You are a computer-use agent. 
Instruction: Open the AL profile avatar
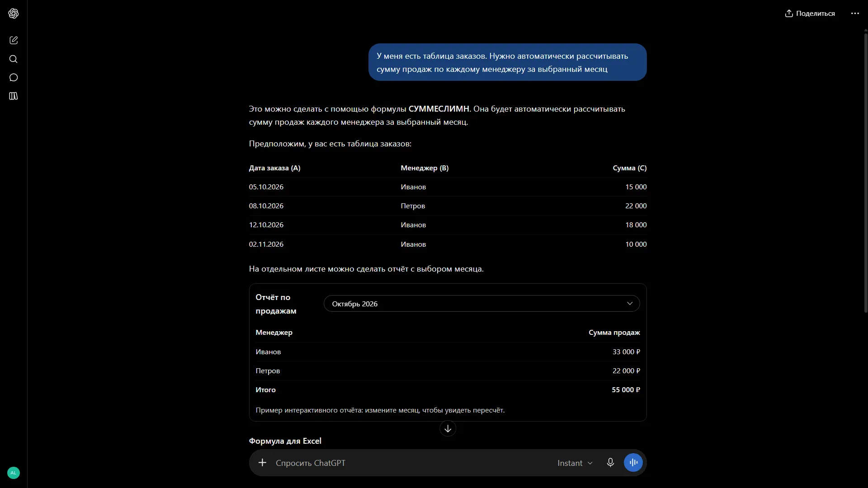pos(14,473)
